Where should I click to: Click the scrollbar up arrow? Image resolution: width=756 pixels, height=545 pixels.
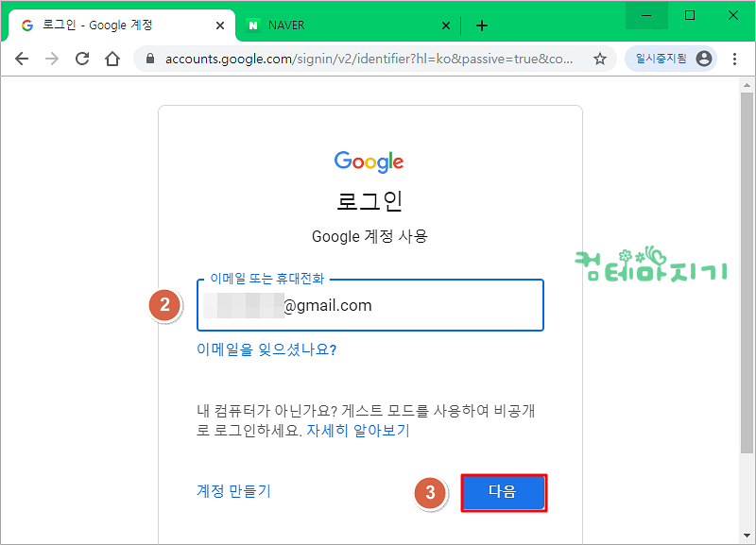(x=747, y=85)
